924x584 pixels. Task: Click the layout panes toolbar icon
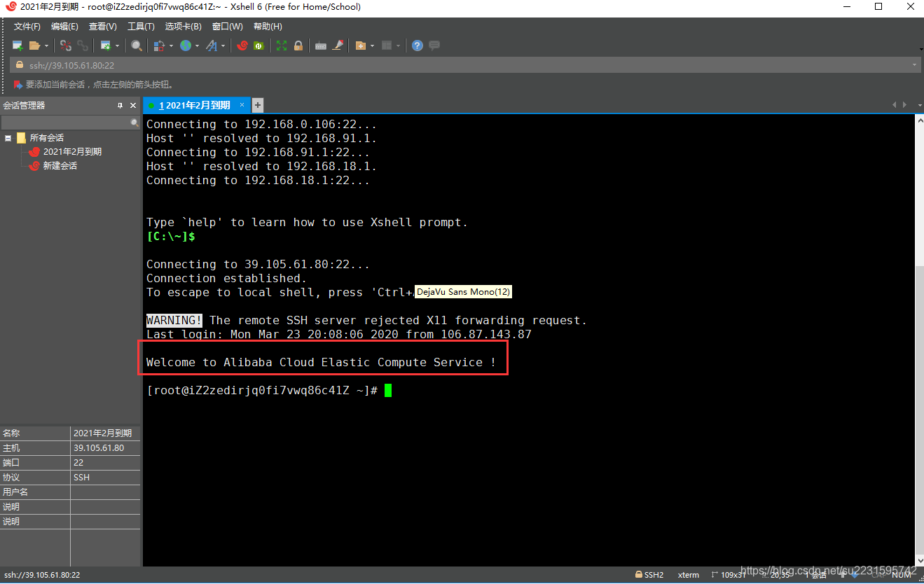tap(387, 46)
